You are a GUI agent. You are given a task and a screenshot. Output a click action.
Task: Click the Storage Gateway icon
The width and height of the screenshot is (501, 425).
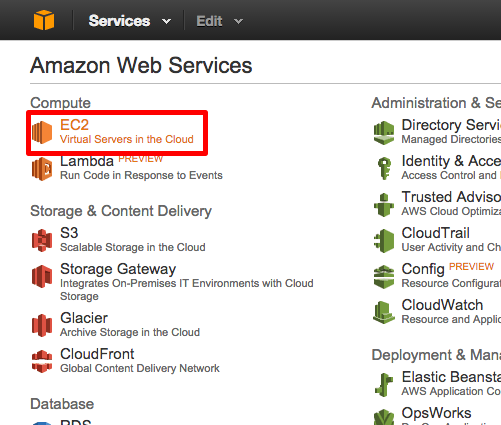pos(42,276)
